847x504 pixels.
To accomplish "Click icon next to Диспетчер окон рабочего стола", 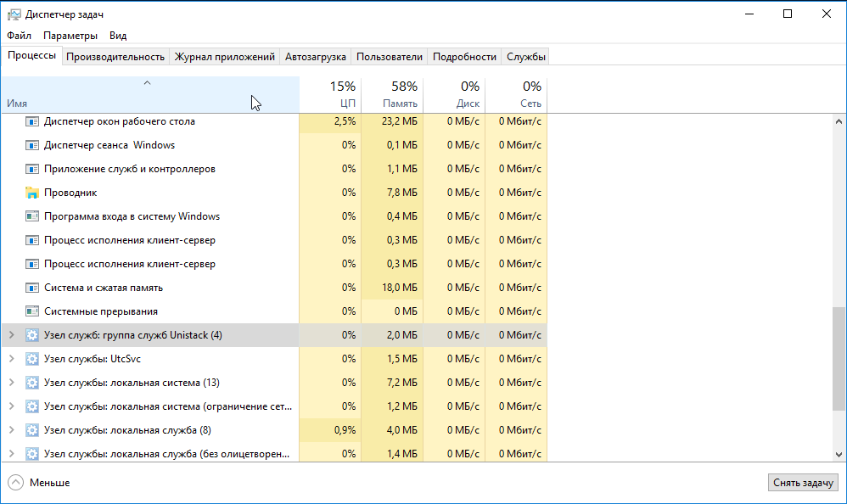I will click(32, 121).
